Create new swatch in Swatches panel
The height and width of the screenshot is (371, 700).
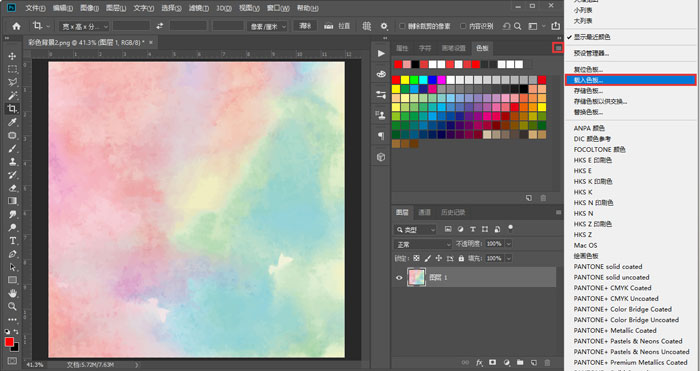529,198
